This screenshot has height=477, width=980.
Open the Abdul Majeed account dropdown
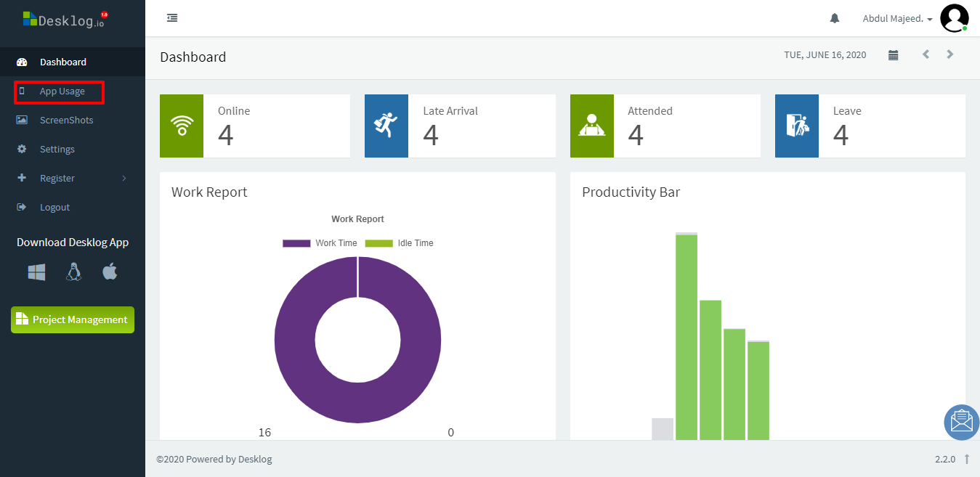coord(896,18)
